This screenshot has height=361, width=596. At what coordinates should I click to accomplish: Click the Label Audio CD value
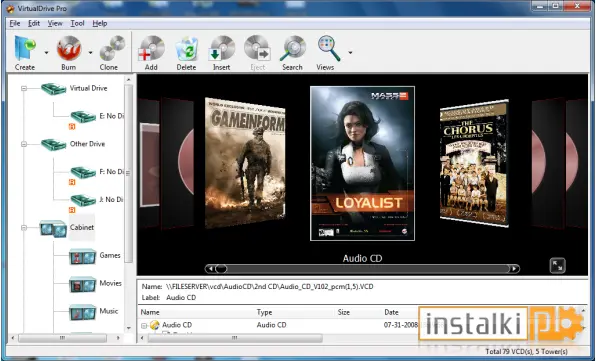pos(181,298)
